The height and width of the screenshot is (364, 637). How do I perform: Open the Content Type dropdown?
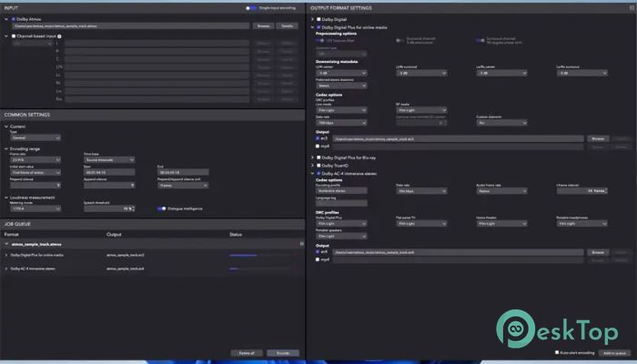pos(35,137)
